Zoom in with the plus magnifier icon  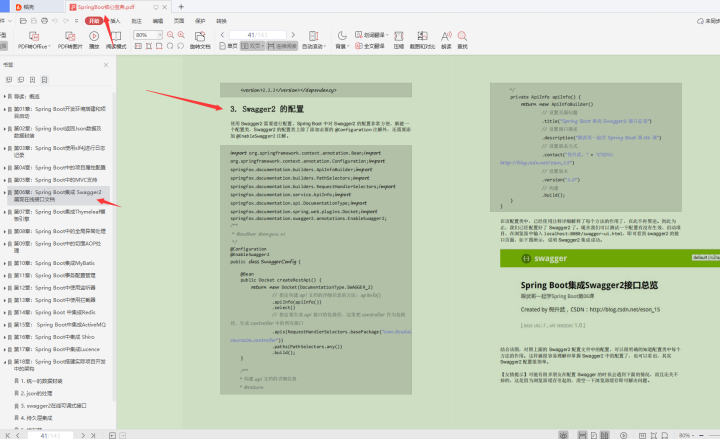point(181,35)
